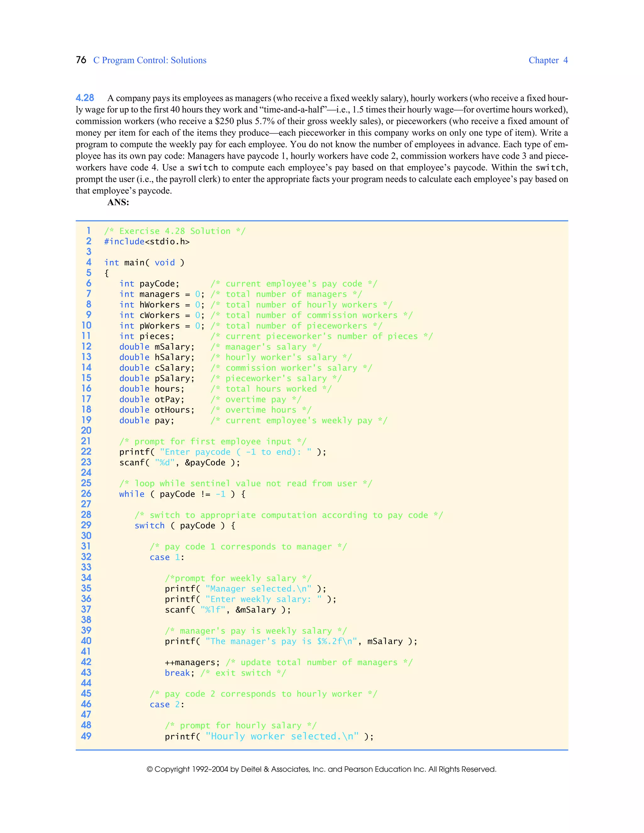Click the 'int payCode;' declaration
The image size is (644, 833).
click(x=149, y=284)
